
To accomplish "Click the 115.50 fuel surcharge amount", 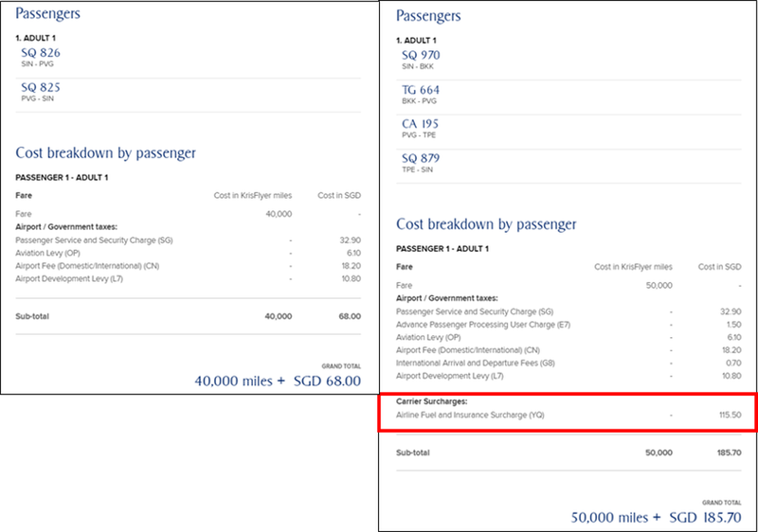I will point(730,415).
